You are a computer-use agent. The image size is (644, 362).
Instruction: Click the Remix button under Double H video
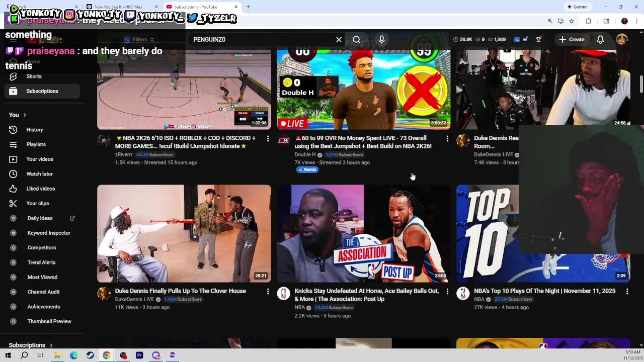tap(307, 170)
